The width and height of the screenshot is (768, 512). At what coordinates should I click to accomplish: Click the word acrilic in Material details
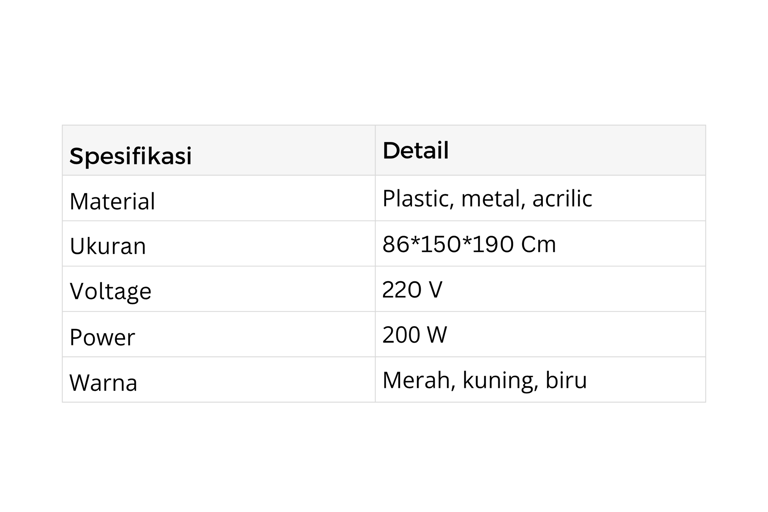click(562, 198)
